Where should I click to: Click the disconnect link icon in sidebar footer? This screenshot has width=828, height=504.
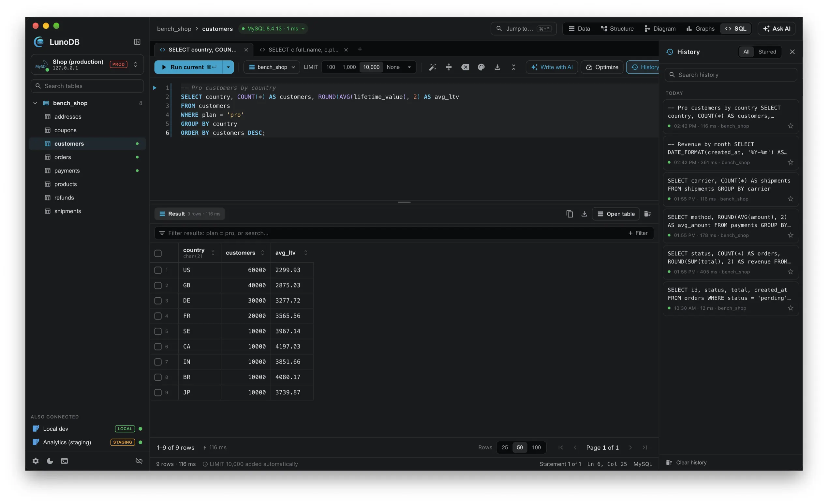click(139, 461)
